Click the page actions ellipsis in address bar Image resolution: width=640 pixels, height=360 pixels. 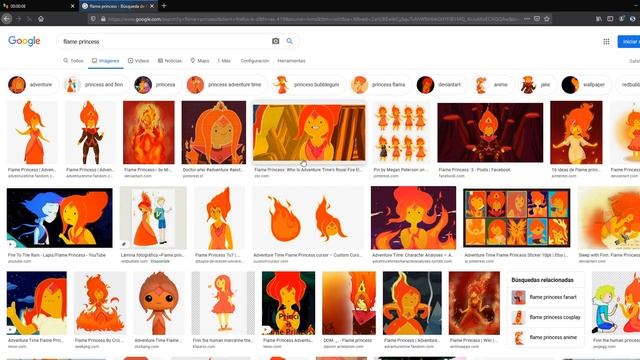(527, 19)
